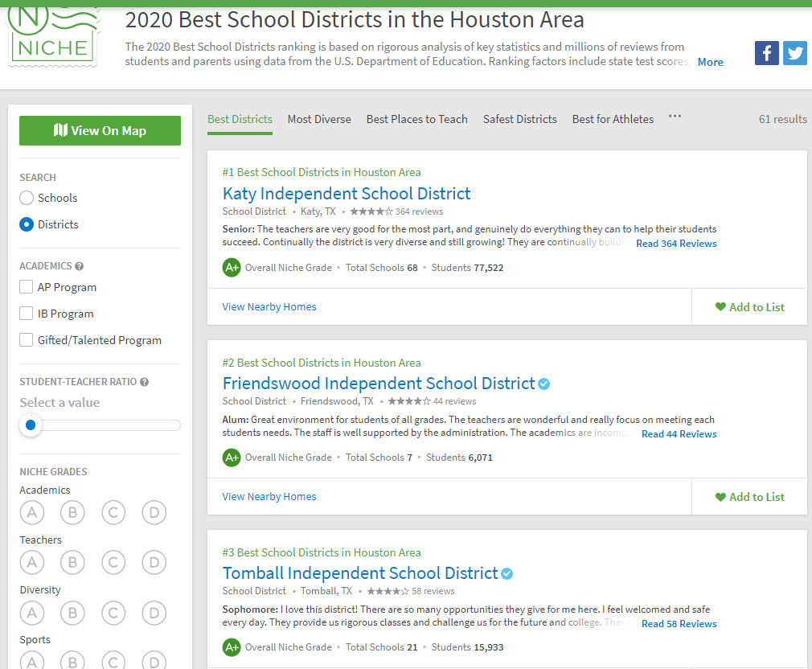Screen dimensions: 812x669
Task: Filter Teachers by grade A
Action: pos(32,562)
